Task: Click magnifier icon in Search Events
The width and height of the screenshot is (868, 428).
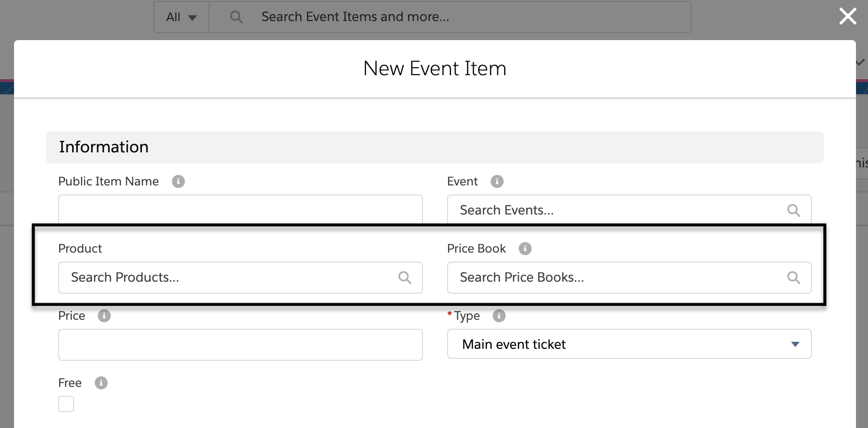Action: pyautogui.click(x=793, y=210)
